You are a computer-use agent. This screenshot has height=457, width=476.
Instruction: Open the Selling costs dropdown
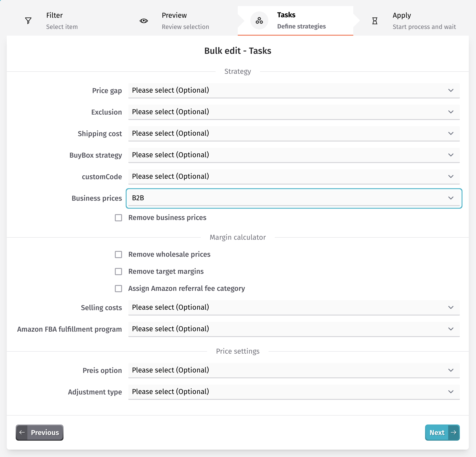(x=294, y=307)
